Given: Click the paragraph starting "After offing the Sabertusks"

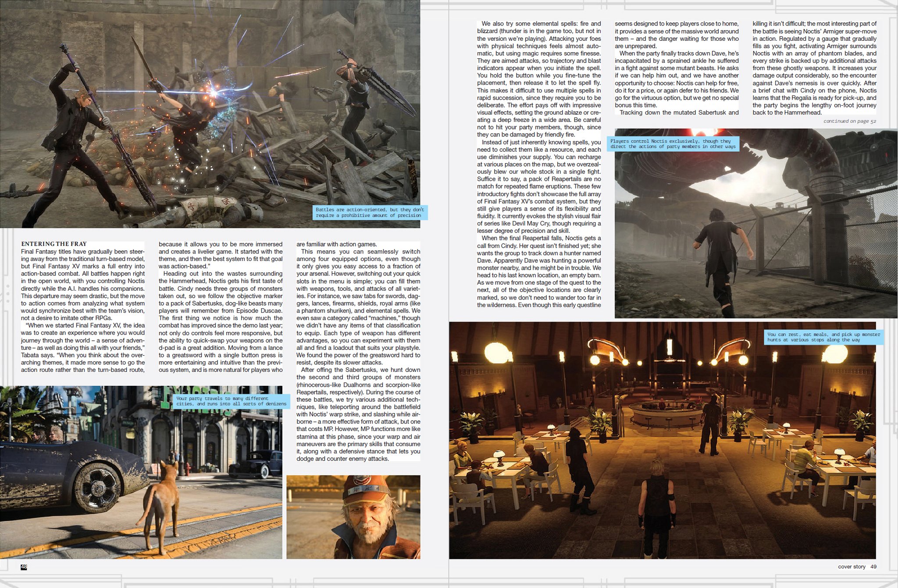Looking at the screenshot, I should (358, 414).
